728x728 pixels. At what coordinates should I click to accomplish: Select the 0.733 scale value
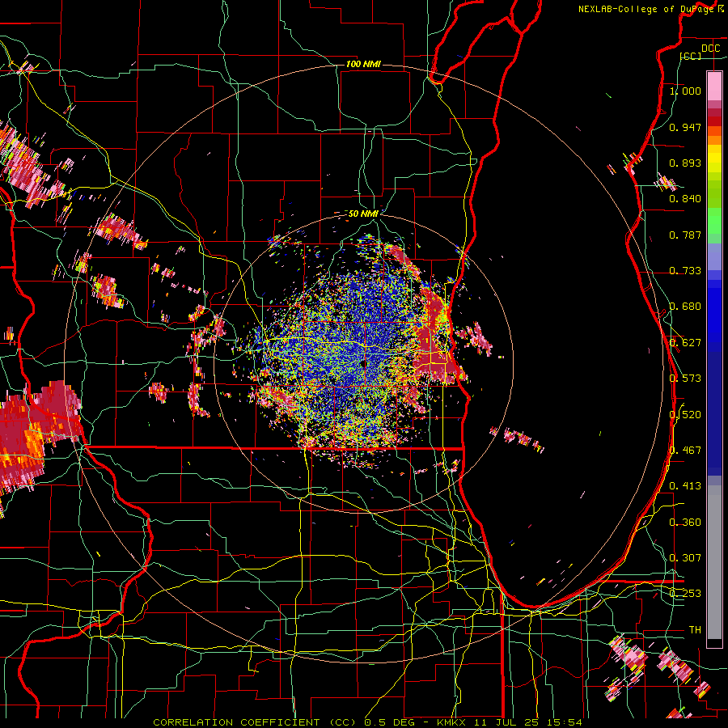pos(685,271)
